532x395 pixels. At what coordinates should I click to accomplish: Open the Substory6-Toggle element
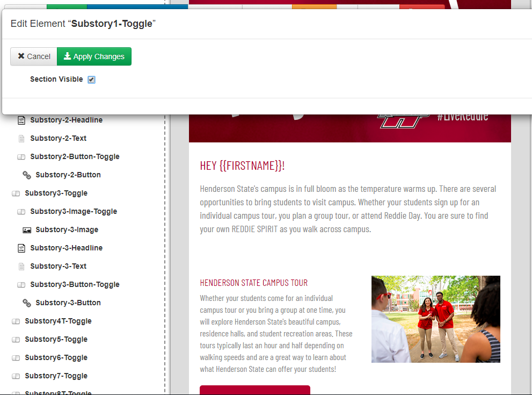56,357
